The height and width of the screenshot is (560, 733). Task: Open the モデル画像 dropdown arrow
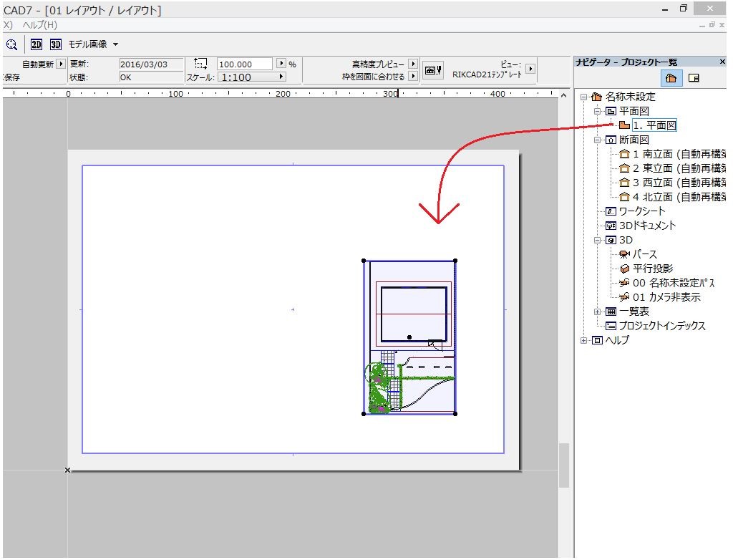(x=115, y=44)
